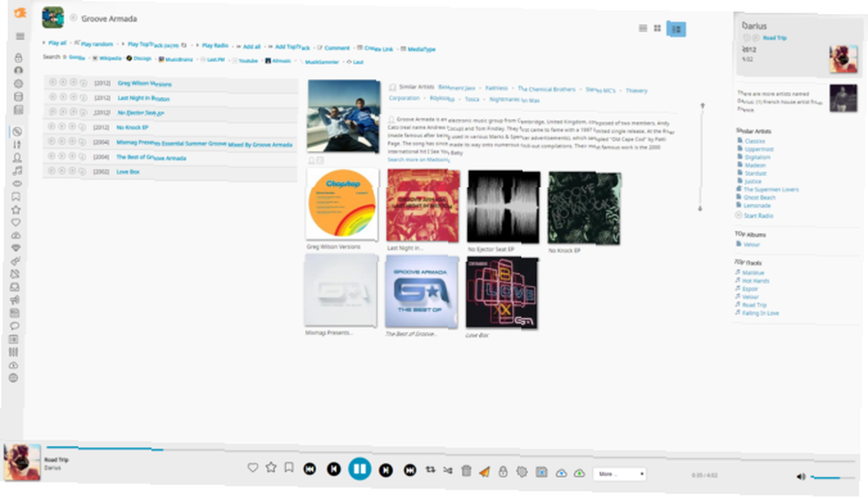Star the current track in player bar
This screenshot has height=499, width=868.
271,468
